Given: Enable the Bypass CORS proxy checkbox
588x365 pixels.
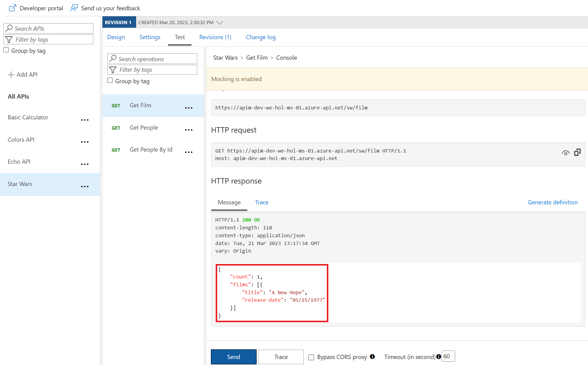Looking at the screenshot, I should (x=311, y=357).
